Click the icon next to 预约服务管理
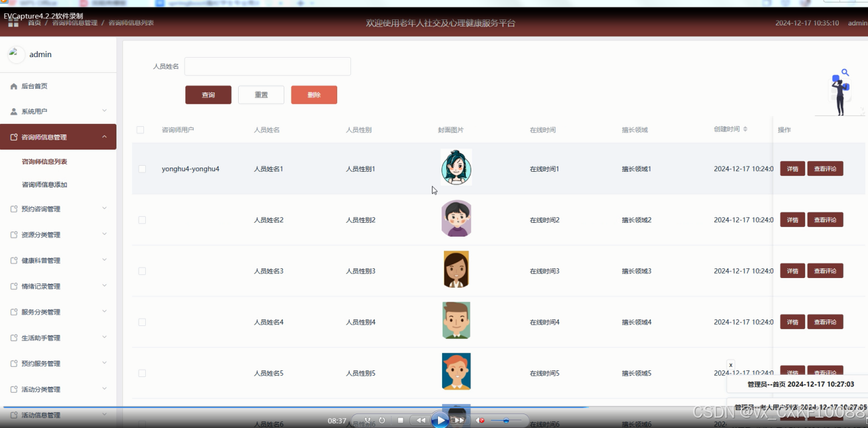 (x=14, y=364)
